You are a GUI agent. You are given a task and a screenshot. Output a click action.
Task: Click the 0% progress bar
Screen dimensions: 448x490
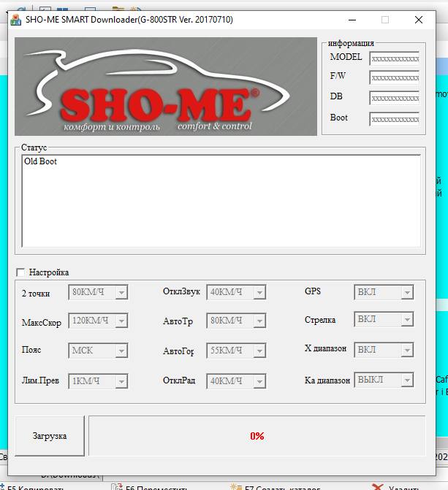point(257,436)
